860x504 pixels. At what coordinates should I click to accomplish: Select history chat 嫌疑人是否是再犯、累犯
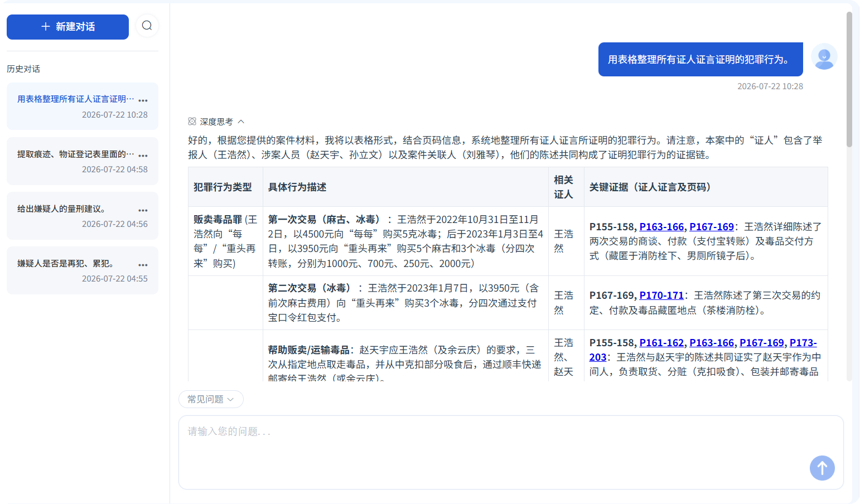tap(83, 270)
